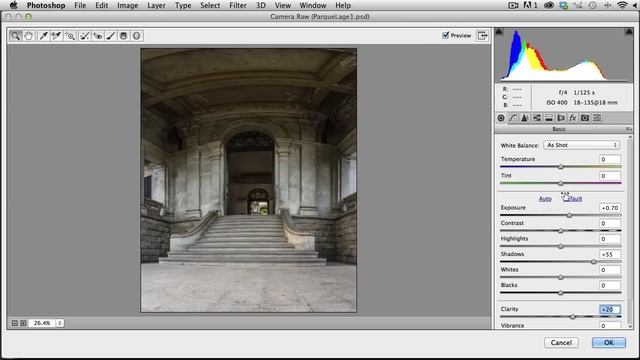This screenshot has width=640, height=360.
Task: Select the Hand tool
Action: coord(29,36)
